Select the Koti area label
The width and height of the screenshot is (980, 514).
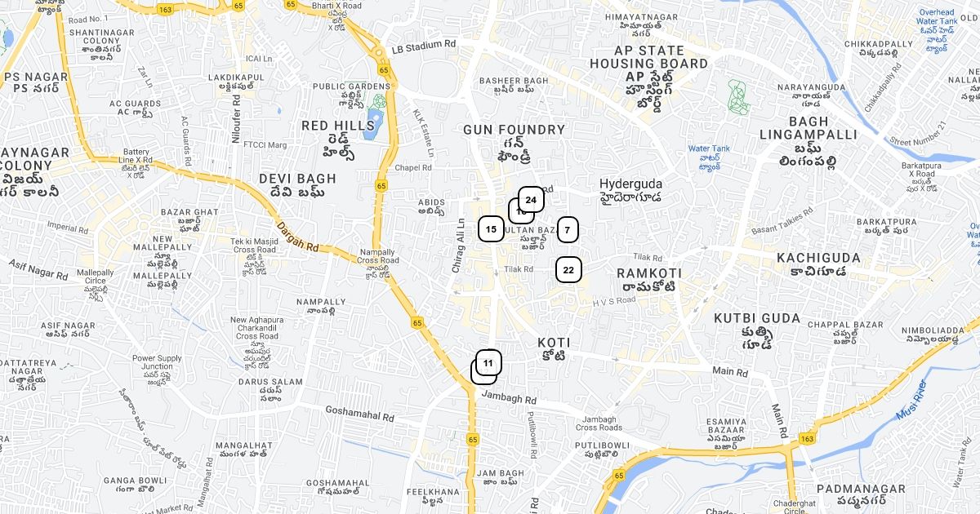(x=554, y=349)
